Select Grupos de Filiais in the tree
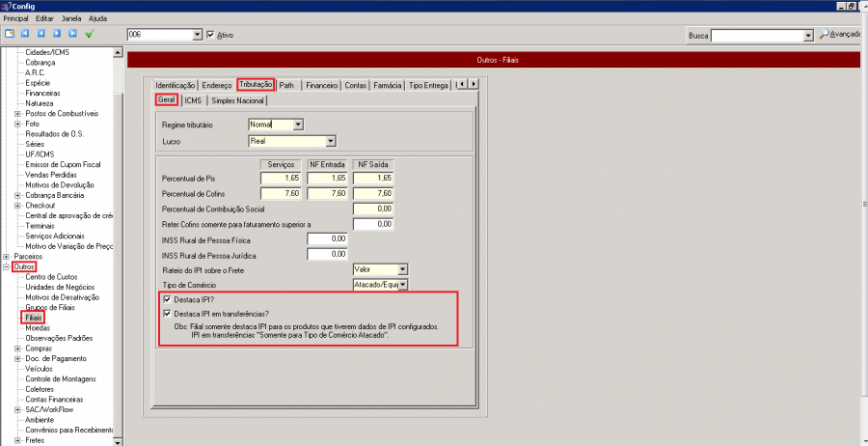 [50, 307]
